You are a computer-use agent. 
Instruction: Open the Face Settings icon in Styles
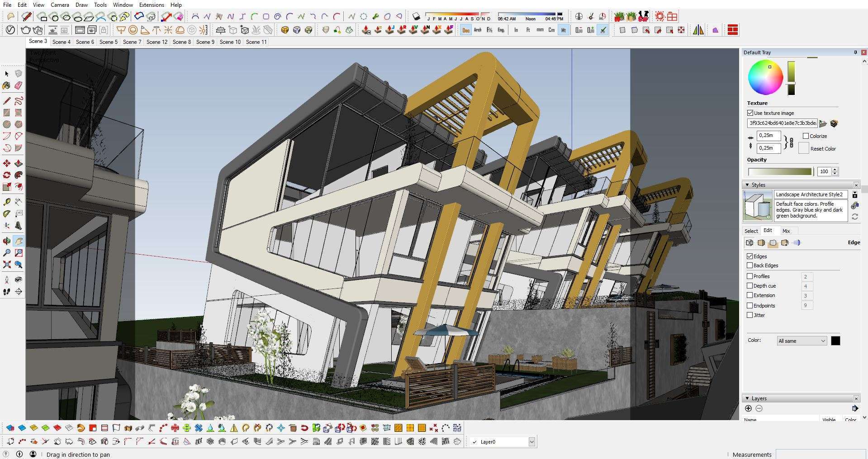[x=761, y=243]
